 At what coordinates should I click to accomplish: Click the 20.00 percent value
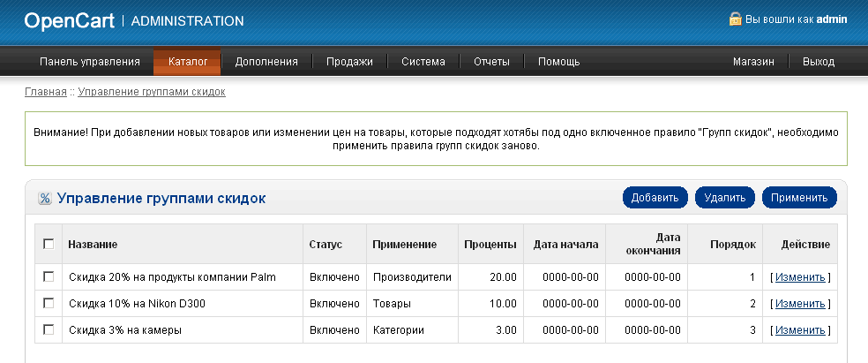point(503,277)
